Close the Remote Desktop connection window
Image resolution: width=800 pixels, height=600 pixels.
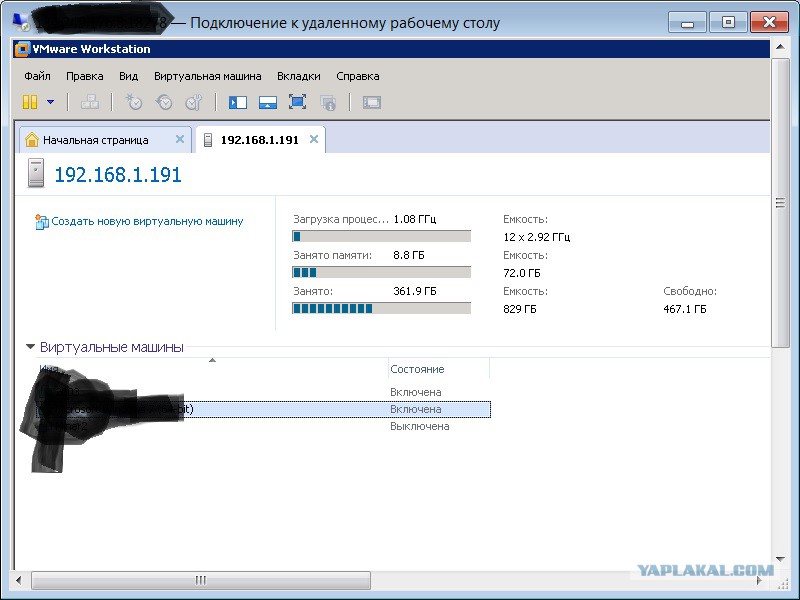tap(769, 22)
